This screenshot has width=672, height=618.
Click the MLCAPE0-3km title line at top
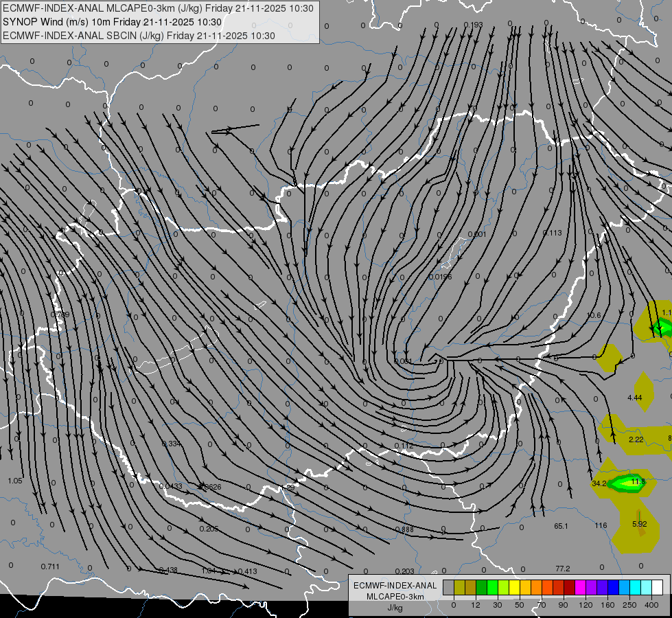(158, 8)
